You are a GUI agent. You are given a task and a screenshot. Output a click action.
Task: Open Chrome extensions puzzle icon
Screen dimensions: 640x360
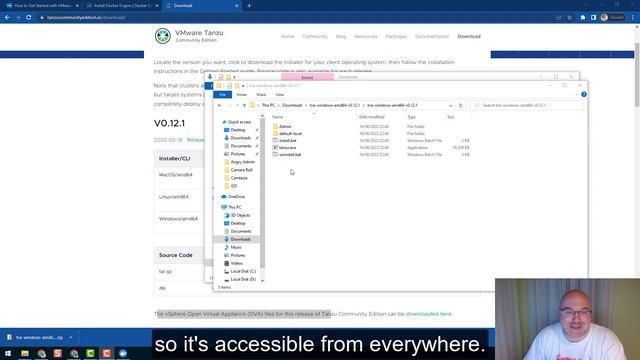click(582, 18)
